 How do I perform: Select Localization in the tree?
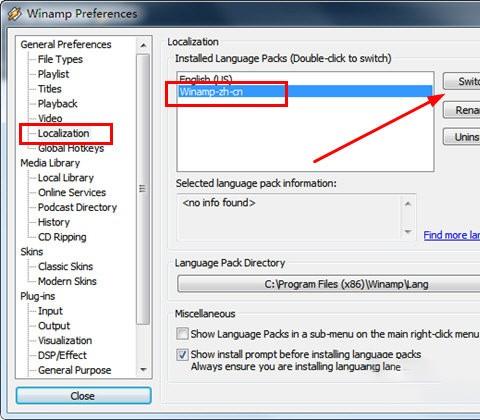tap(63, 133)
